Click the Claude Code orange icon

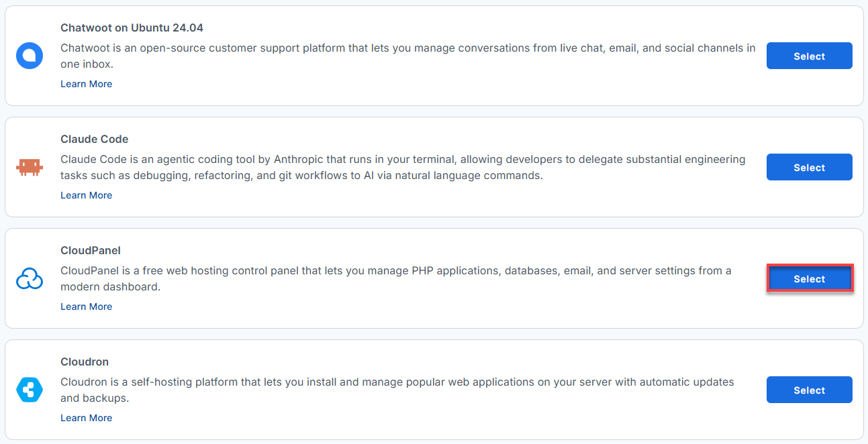(30, 167)
